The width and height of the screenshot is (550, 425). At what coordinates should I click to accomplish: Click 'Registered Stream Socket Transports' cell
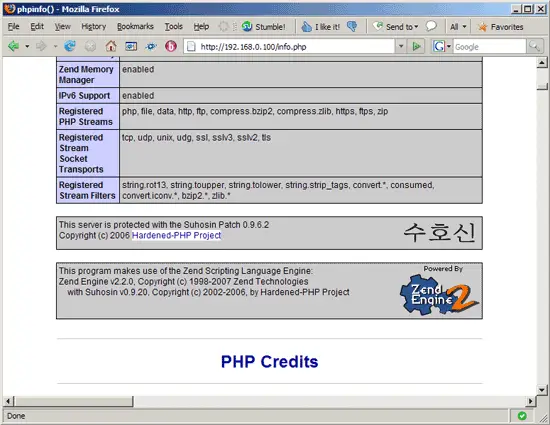(x=88, y=153)
